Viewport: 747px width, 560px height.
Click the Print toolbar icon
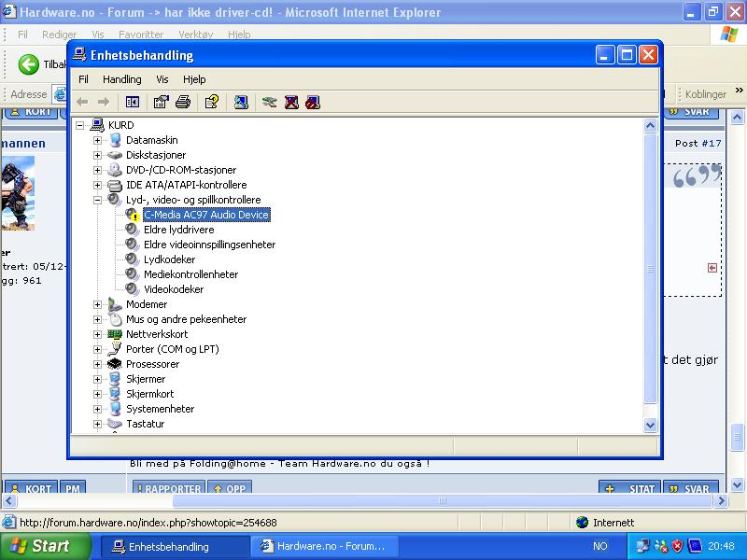point(183,102)
